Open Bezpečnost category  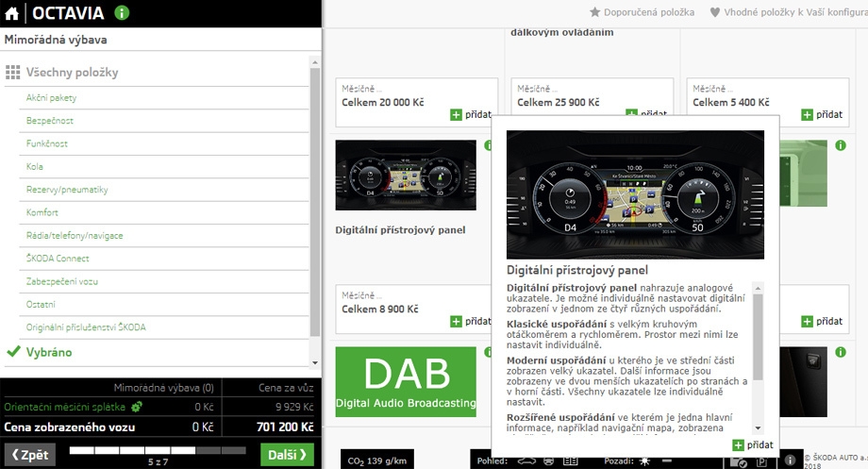(50, 120)
